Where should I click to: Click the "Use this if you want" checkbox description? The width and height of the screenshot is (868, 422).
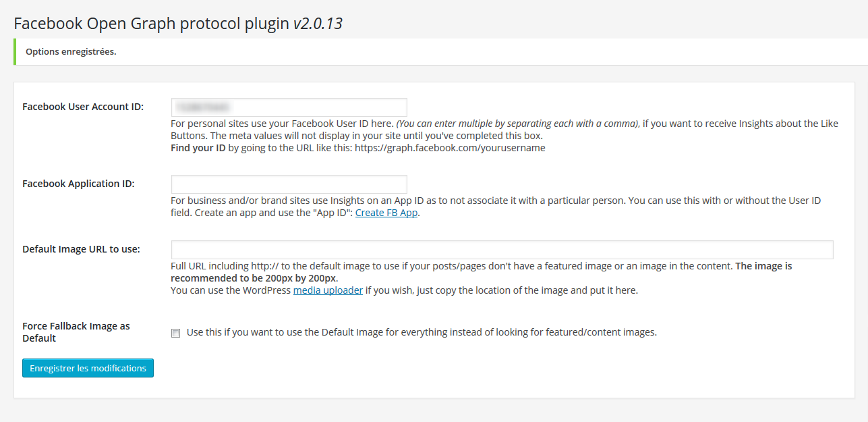point(422,332)
